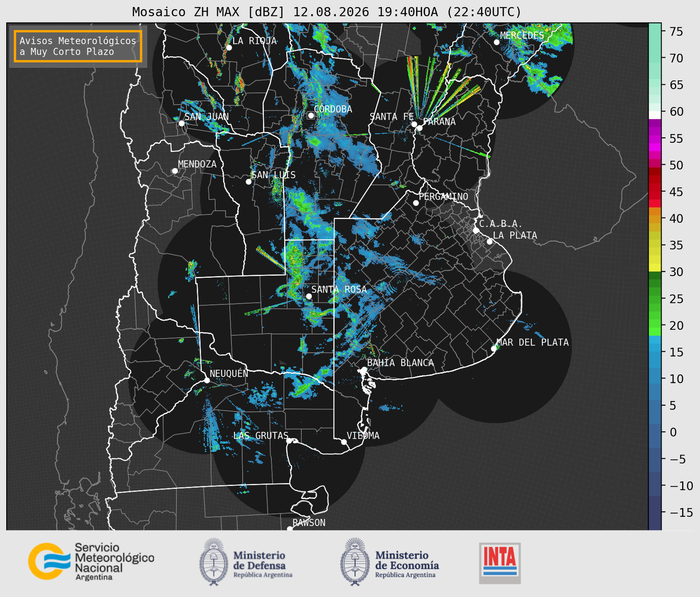Click the Ministerio de Defensa emblem
700x597 pixels.
point(213,562)
